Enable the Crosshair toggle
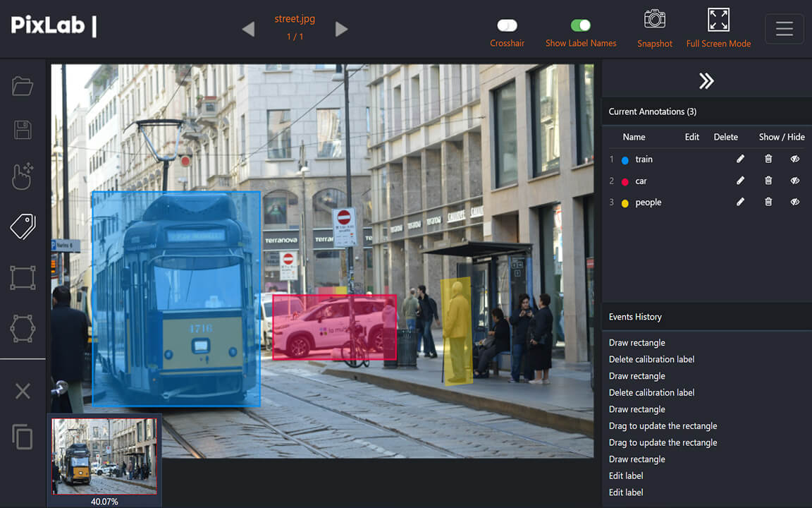The width and height of the screenshot is (812, 508). coord(507,25)
